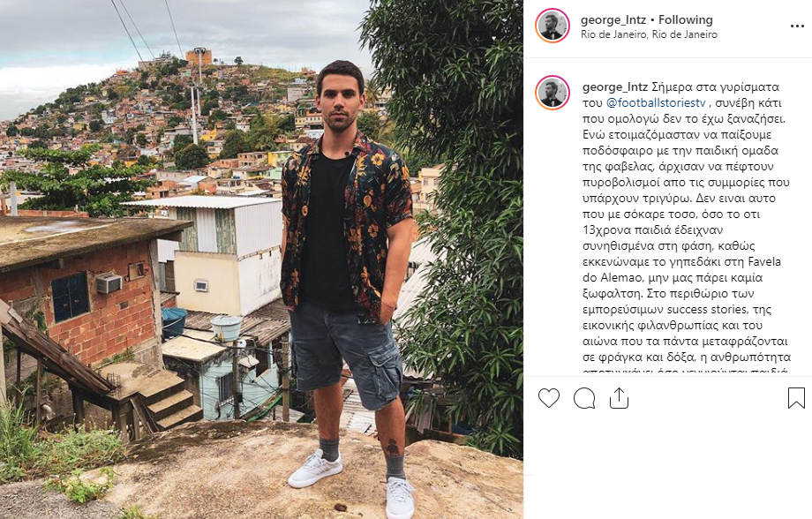Click the main post photo
This screenshot has width=812, height=519.
click(x=261, y=259)
